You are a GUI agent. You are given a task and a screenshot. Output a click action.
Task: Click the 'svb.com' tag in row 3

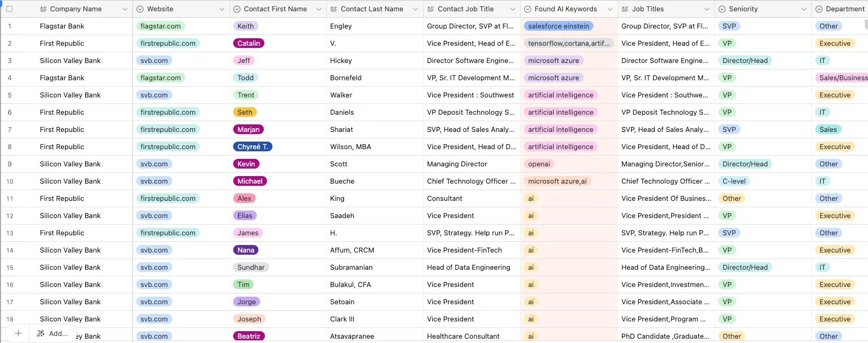click(x=154, y=60)
